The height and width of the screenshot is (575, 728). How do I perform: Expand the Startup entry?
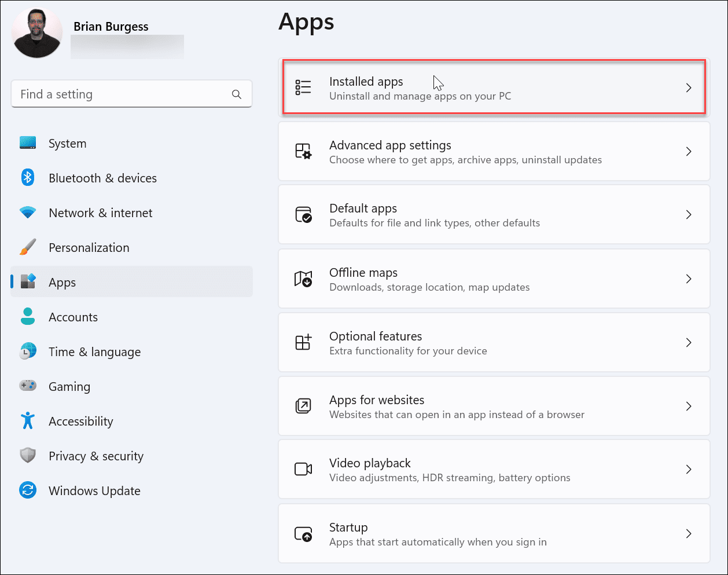coord(689,533)
